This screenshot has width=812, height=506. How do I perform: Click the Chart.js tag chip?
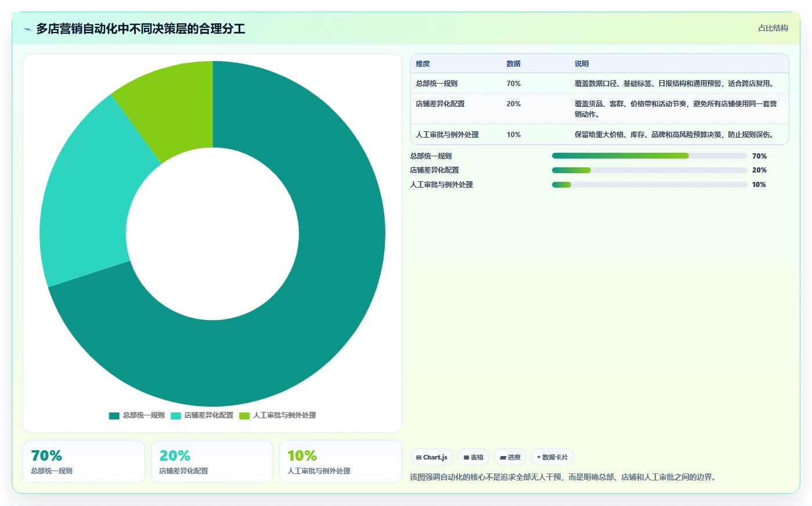click(431, 457)
